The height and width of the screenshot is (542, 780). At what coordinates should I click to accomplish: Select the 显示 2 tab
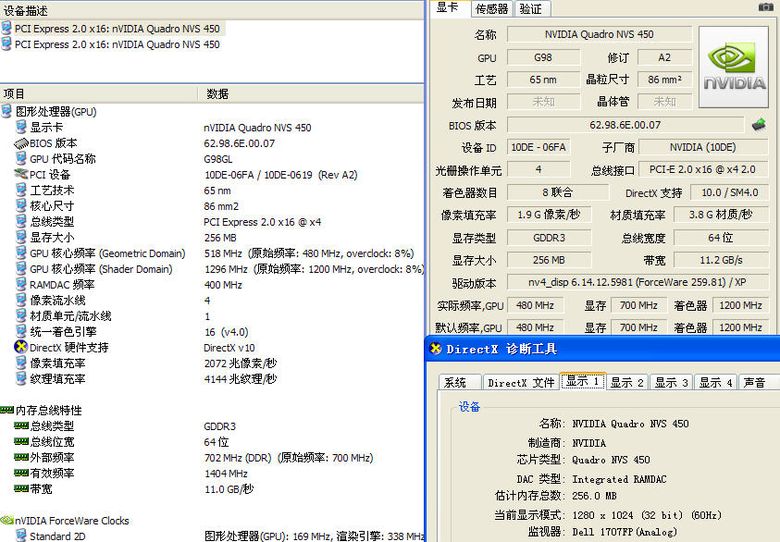[x=627, y=382]
